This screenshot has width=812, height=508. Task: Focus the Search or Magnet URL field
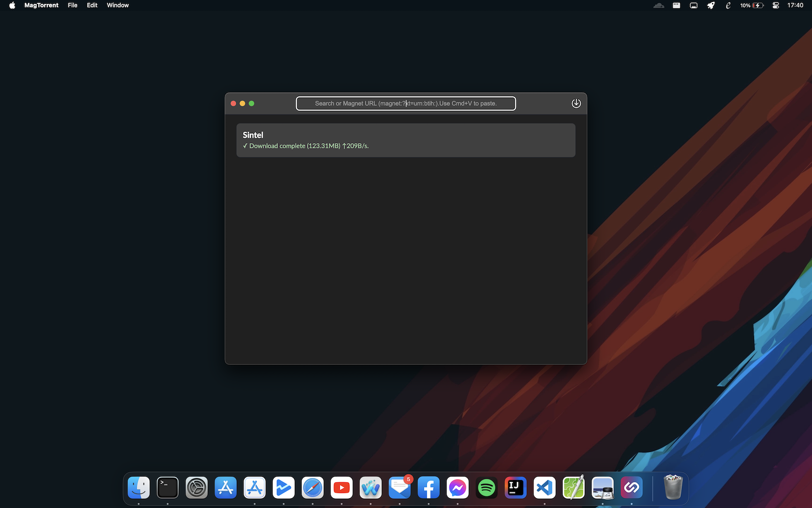pyautogui.click(x=406, y=104)
